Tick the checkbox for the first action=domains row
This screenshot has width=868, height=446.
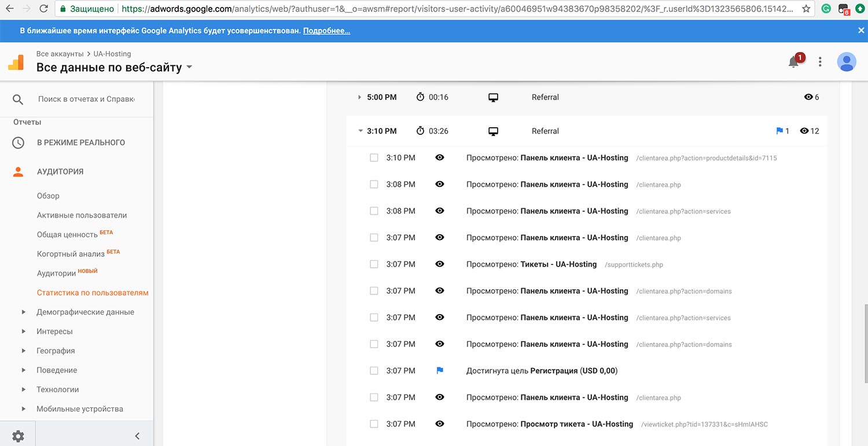click(374, 291)
